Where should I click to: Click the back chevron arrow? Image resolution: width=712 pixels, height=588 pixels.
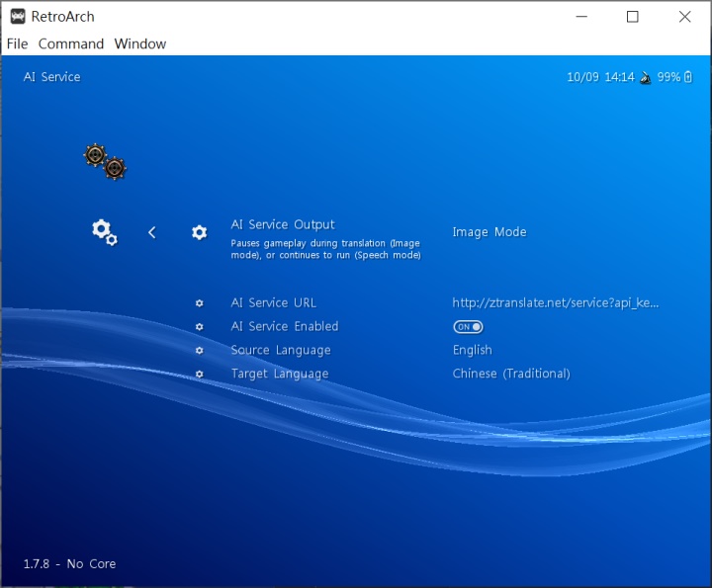tap(151, 233)
